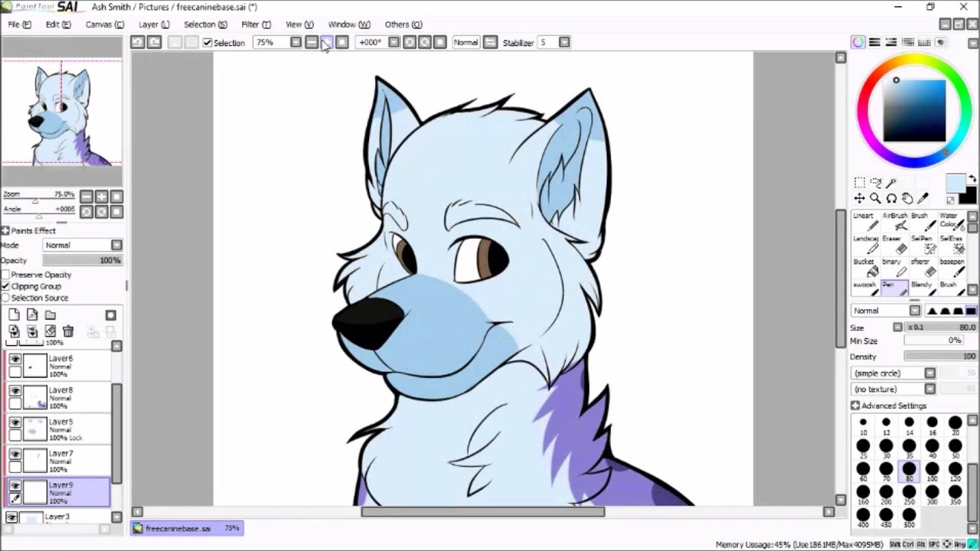Create a new linework layer
The width and height of the screenshot is (980, 551).
32,315
